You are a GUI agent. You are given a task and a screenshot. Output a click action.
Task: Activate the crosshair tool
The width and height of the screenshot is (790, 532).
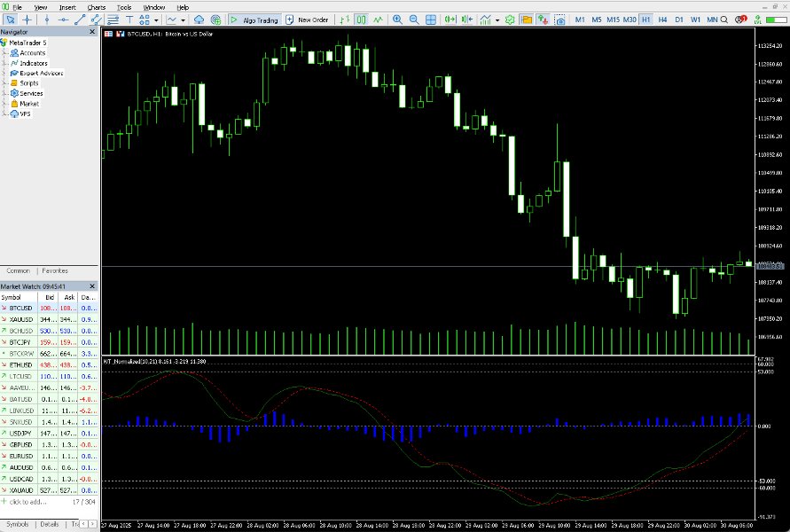pos(27,20)
